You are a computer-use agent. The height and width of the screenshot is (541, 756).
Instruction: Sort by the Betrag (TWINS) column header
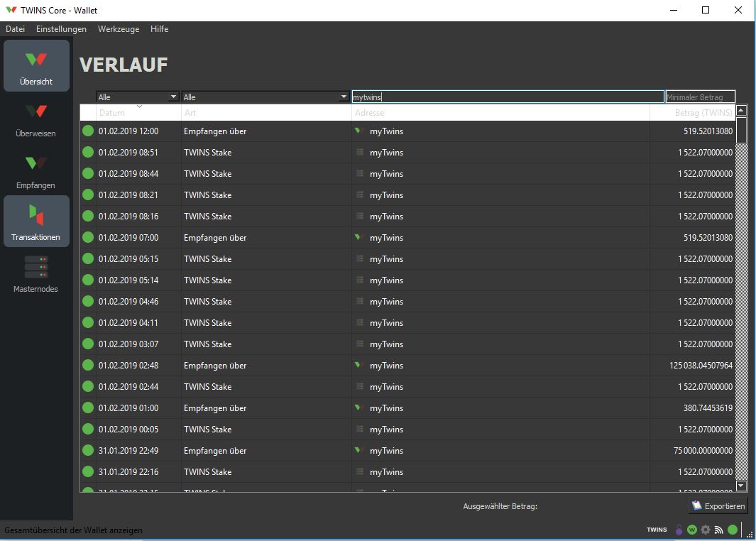tap(692, 112)
